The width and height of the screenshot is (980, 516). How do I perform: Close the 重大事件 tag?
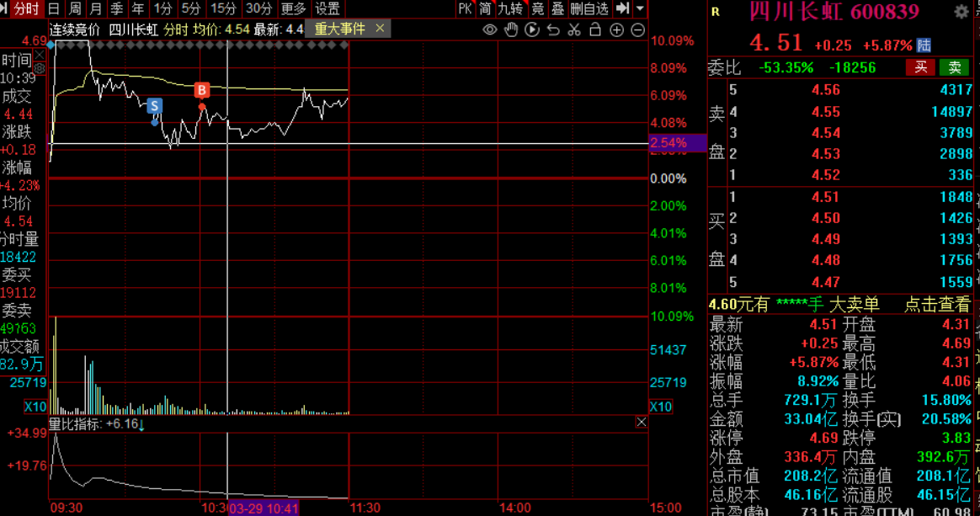(380, 29)
